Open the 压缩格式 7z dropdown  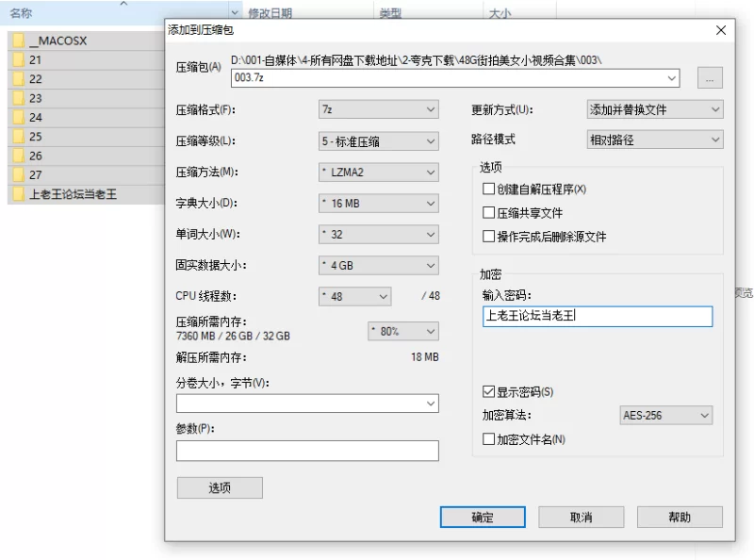pos(379,109)
